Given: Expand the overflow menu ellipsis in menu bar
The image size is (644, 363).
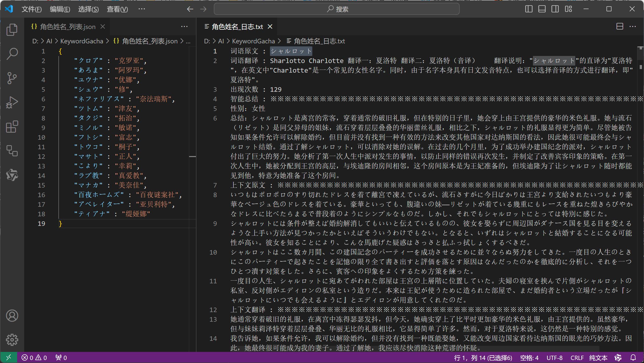Looking at the screenshot, I should pos(142,9).
